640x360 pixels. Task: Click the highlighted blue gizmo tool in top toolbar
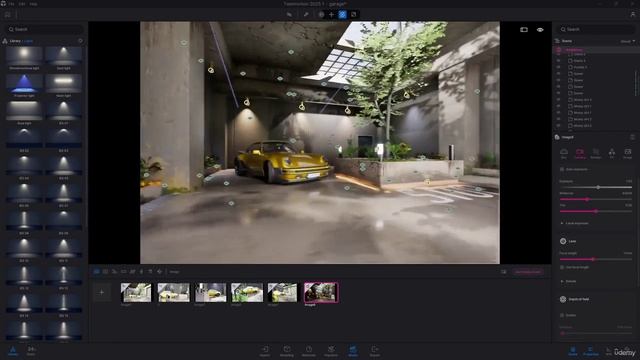(342, 14)
